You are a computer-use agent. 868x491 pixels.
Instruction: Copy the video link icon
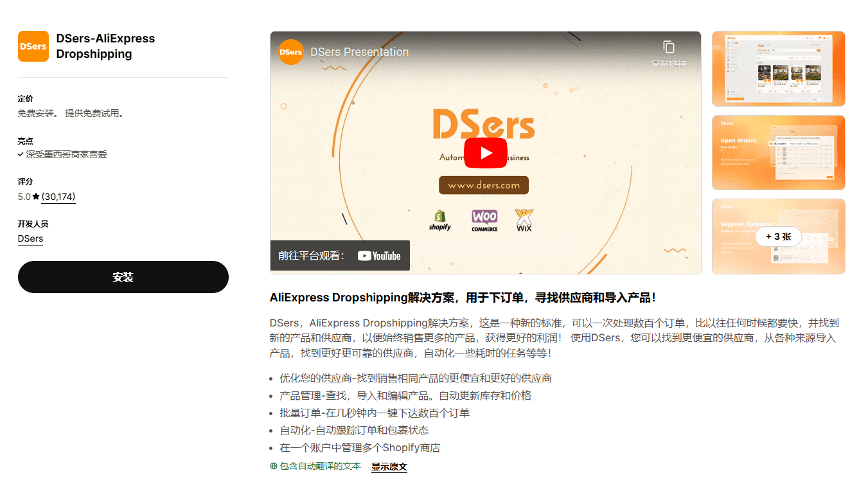[x=669, y=47]
